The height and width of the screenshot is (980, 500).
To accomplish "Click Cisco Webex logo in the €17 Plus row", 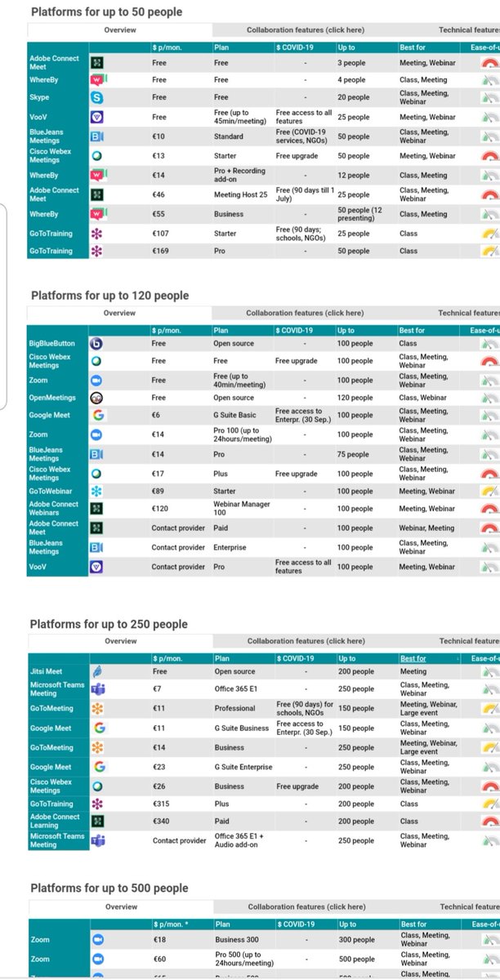I will click(x=95, y=474).
